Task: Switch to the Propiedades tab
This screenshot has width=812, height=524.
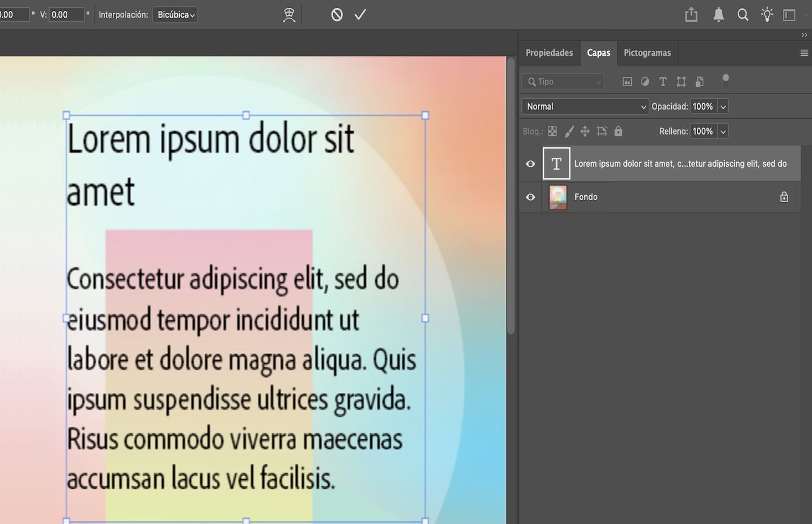Action: (549, 53)
